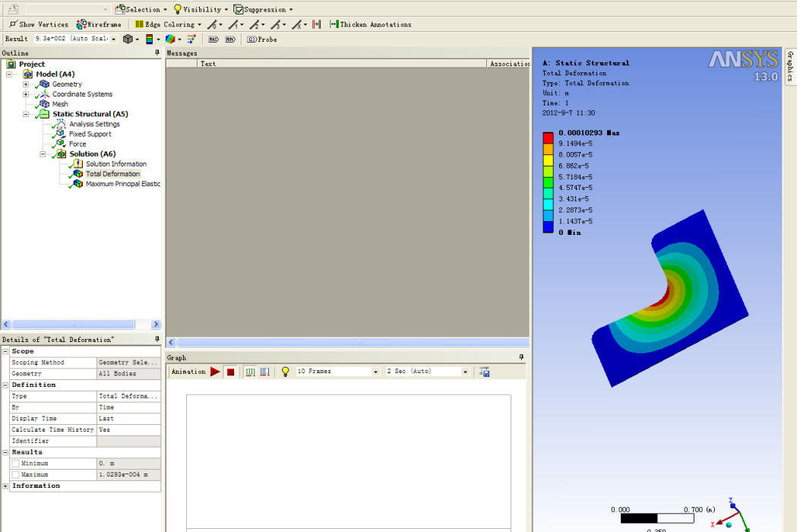This screenshot has height=532, width=797.
Task: Open the Edge Coloring dropdown
Action: [x=168, y=24]
